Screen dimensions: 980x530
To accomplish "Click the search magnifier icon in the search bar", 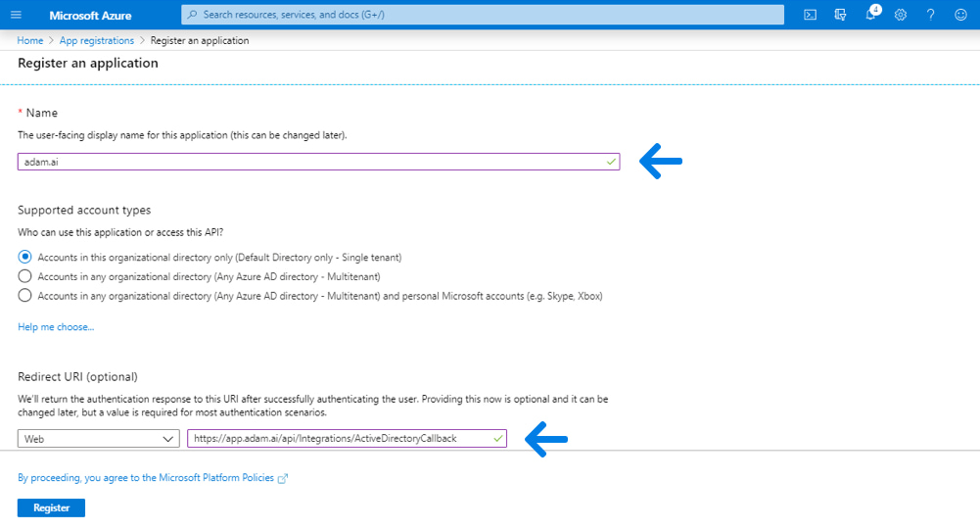I will click(x=193, y=15).
